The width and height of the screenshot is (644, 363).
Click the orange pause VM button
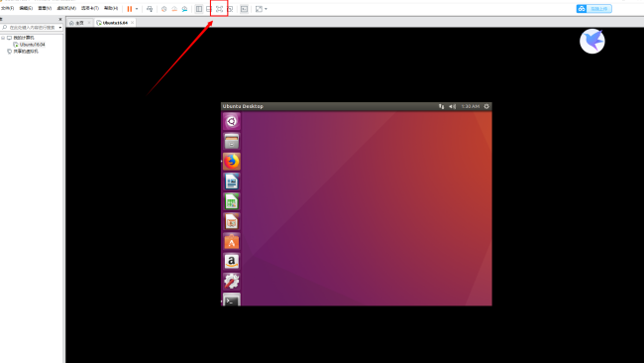pos(130,9)
